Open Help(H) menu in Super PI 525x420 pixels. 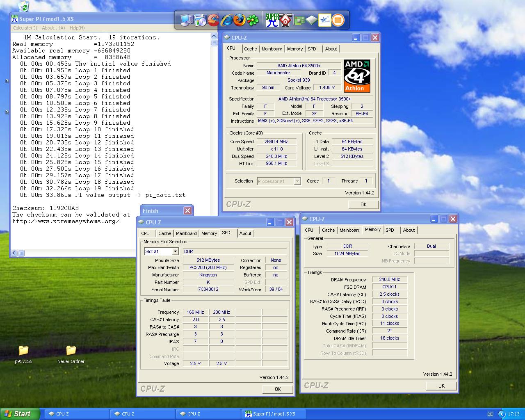click(x=77, y=28)
